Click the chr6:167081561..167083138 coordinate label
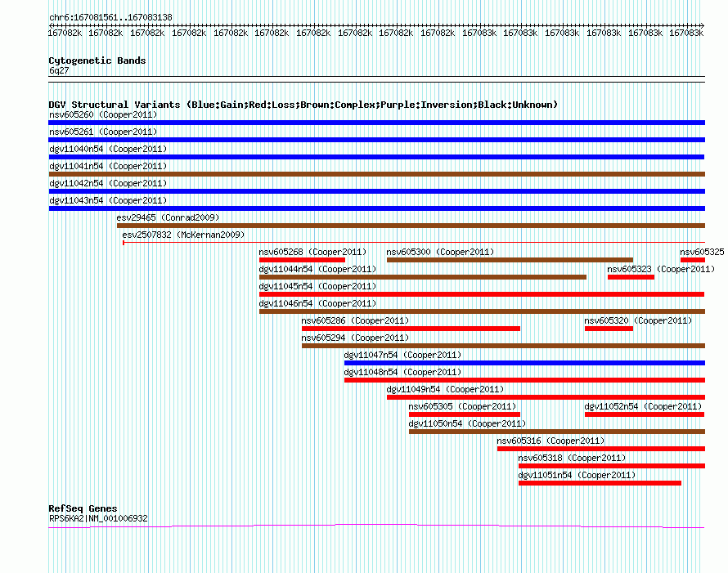The image size is (728, 573). point(110,17)
